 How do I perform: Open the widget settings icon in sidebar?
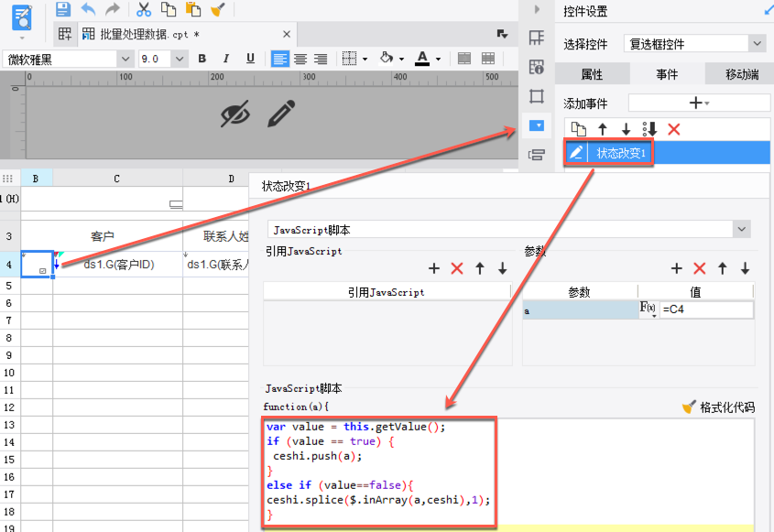[537, 125]
